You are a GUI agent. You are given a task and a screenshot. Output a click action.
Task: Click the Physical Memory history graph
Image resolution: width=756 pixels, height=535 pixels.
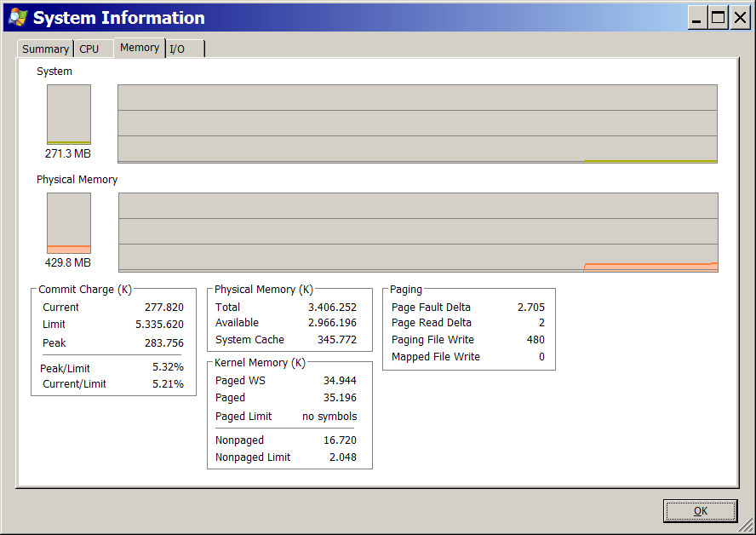coord(419,233)
